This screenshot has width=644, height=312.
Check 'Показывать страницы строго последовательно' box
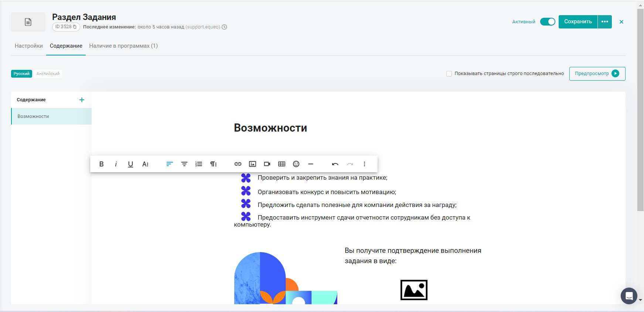point(449,74)
